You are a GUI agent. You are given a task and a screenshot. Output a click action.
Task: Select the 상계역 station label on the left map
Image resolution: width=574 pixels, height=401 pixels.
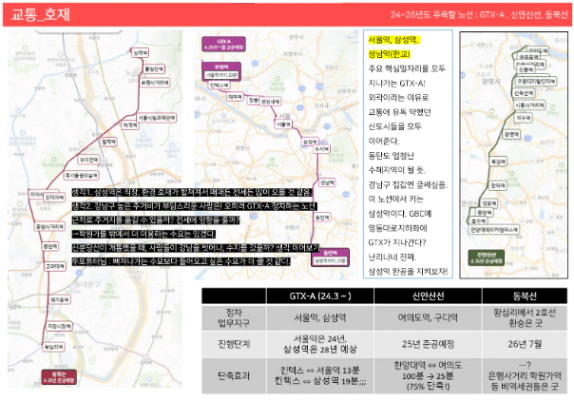[140, 53]
